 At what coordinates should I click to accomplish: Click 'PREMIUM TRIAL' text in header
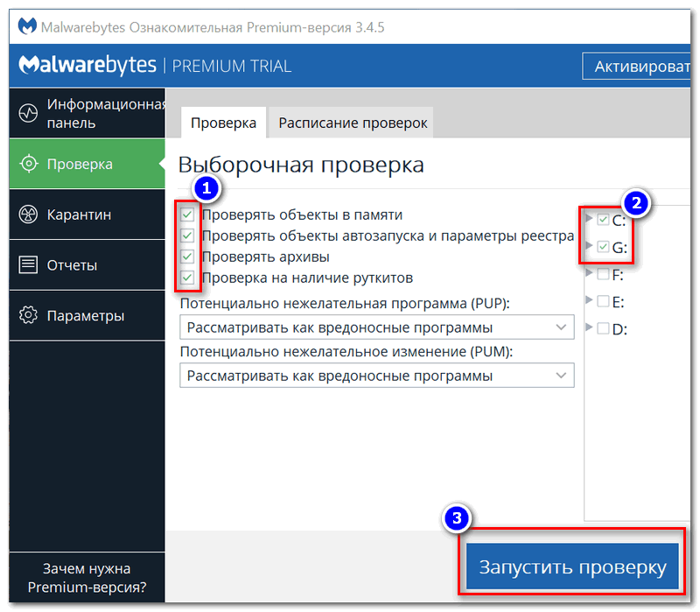click(x=232, y=67)
